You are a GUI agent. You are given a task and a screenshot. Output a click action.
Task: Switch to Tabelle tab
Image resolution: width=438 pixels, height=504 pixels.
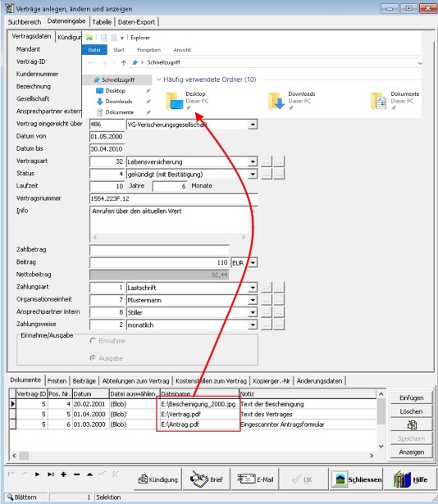[102, 22]
